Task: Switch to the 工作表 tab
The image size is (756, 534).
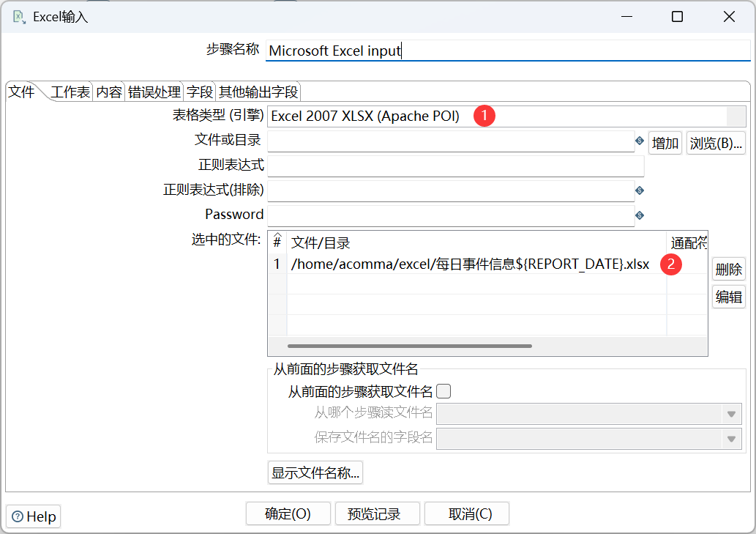Action: tap(70, 92)
